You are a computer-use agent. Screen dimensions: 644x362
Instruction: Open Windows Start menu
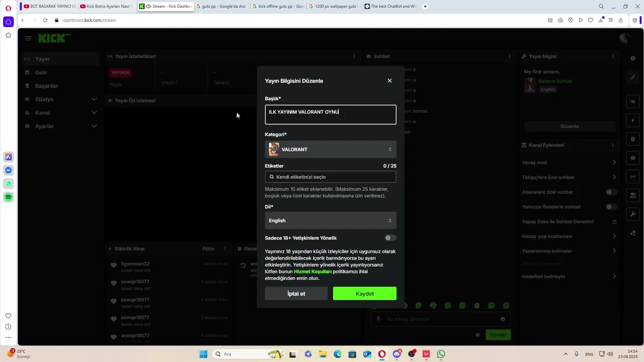tap(203, 354)
